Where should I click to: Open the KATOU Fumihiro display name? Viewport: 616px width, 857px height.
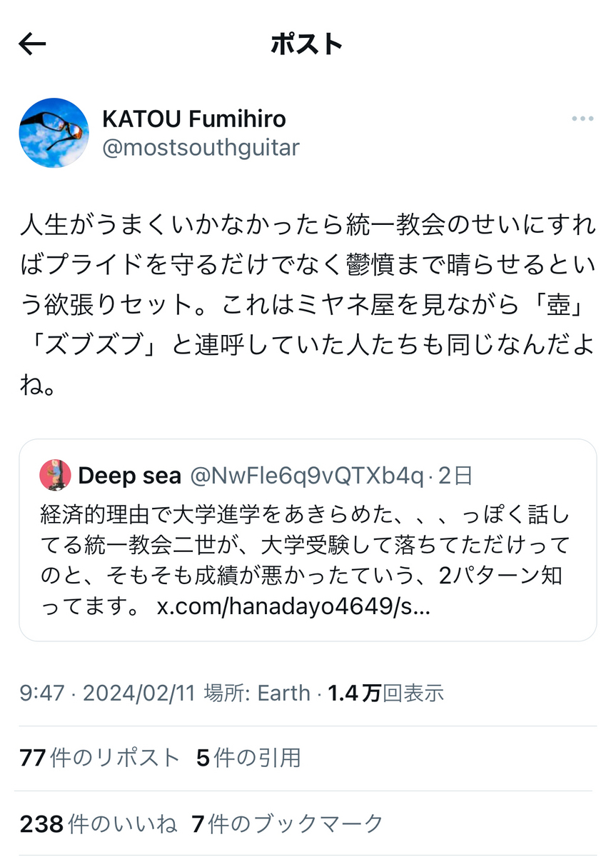coord(194,118)
